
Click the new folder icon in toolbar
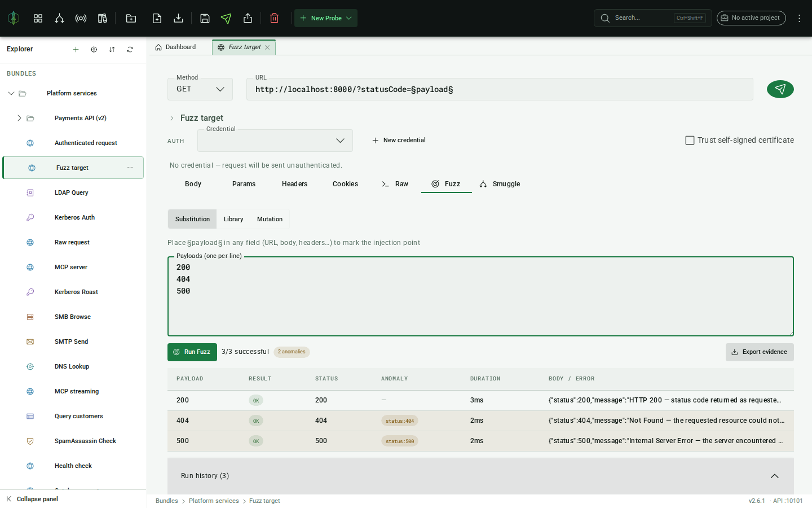click(131, 18)
